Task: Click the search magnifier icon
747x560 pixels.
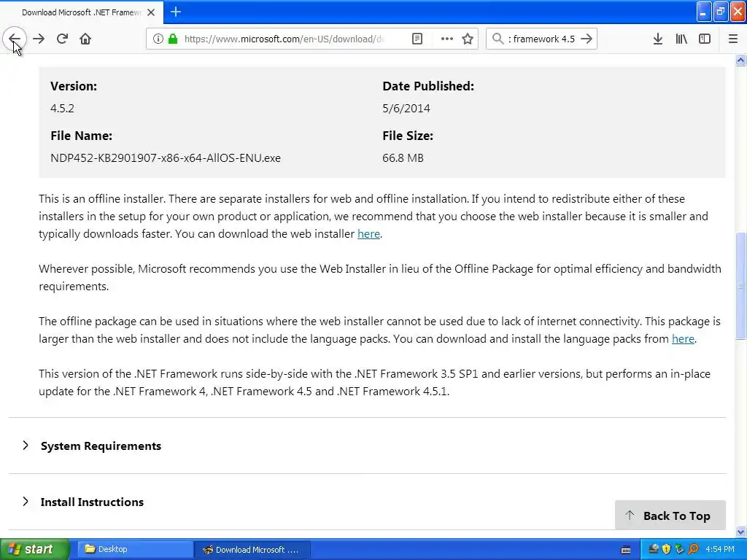Action: pyautogui.click(x=498, y=39)
